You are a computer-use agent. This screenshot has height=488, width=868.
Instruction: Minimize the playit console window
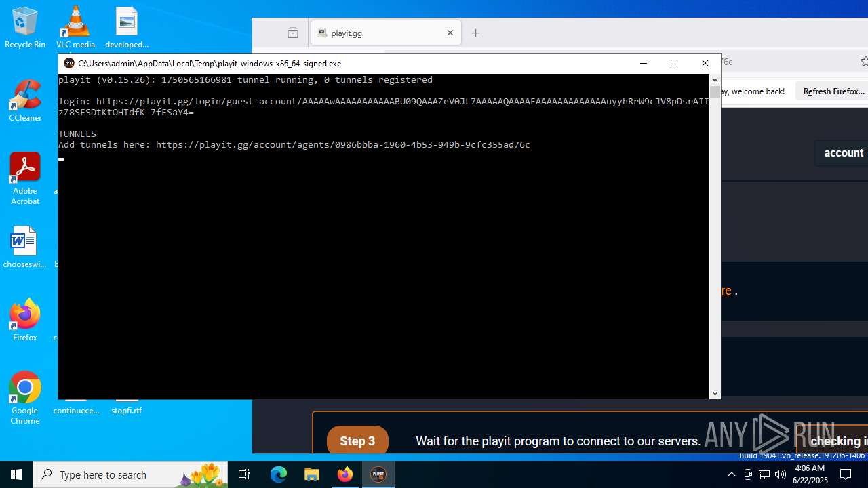coord(643,63)
